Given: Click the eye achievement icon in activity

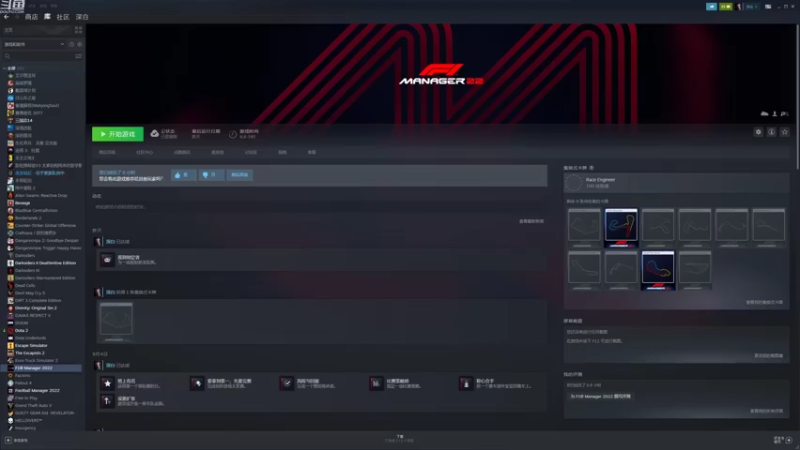Looking at the screenshot, I should pos(107,260).
